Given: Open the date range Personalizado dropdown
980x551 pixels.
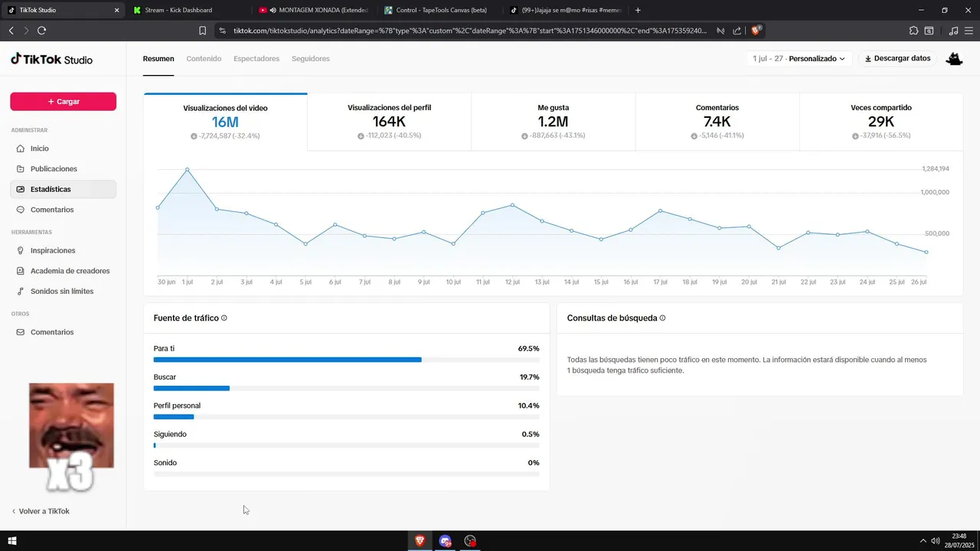Looking at the screenshot, I should (x=799, y=59).
